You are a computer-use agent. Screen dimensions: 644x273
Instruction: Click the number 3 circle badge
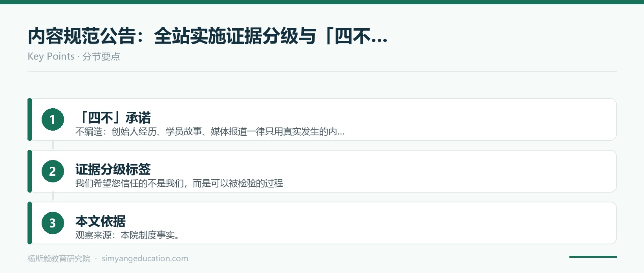[x=53, y=223]
